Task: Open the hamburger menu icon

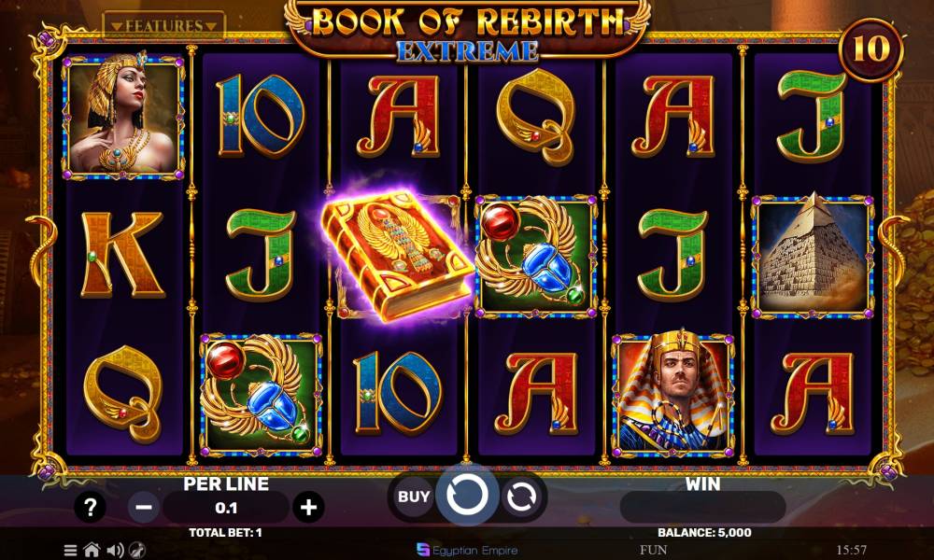Action: point(70,550)
